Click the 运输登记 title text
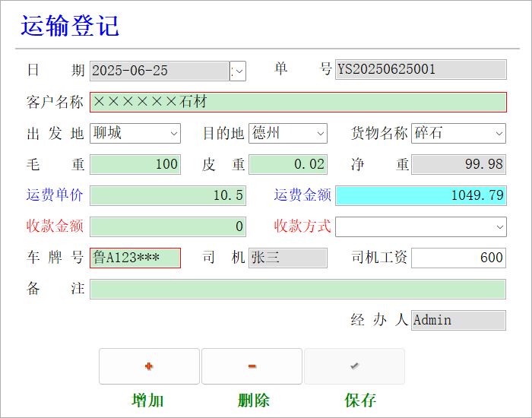 70,26
